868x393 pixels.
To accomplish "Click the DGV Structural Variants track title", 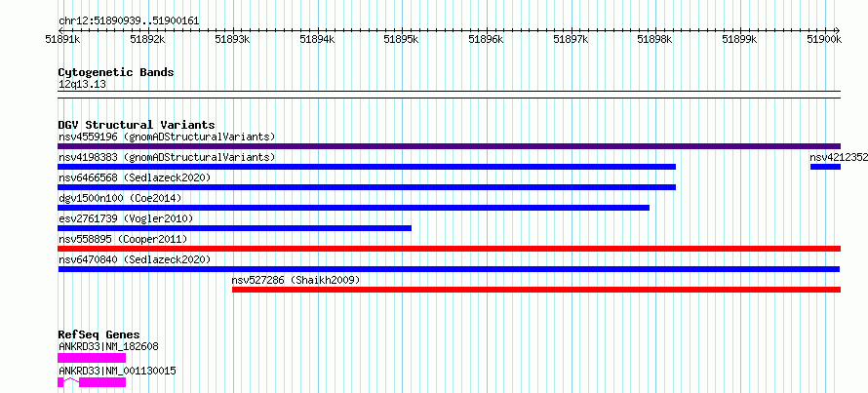I will tap(137, 125).
